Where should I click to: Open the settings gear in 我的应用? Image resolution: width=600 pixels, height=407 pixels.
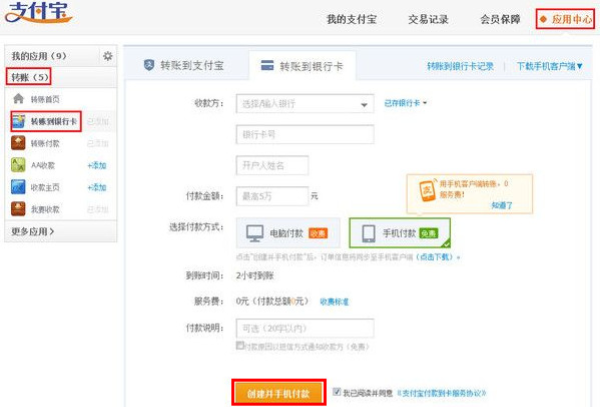(108, 56)
